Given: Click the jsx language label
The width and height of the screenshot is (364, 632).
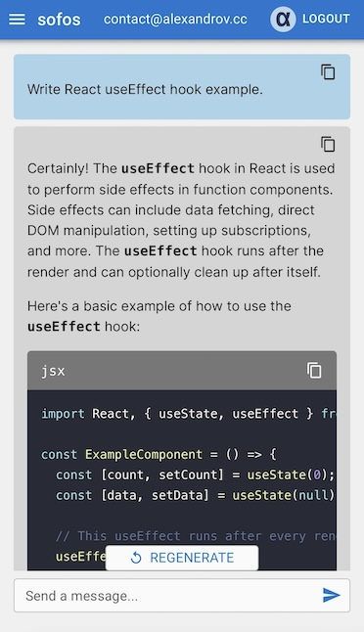Looking at the screenshot, I should 53,371.
